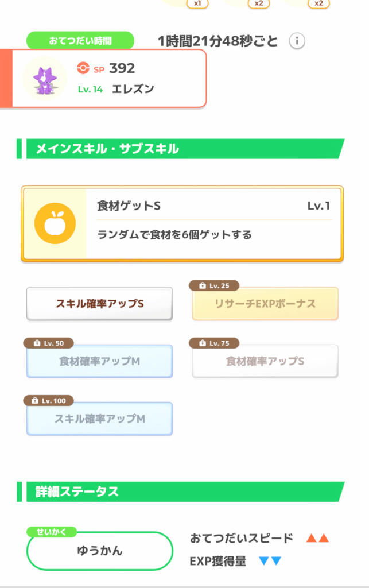Tap the 詳細ステータス section header
The height and width of the screenshot is (588, 369).
tap(181, 492)
